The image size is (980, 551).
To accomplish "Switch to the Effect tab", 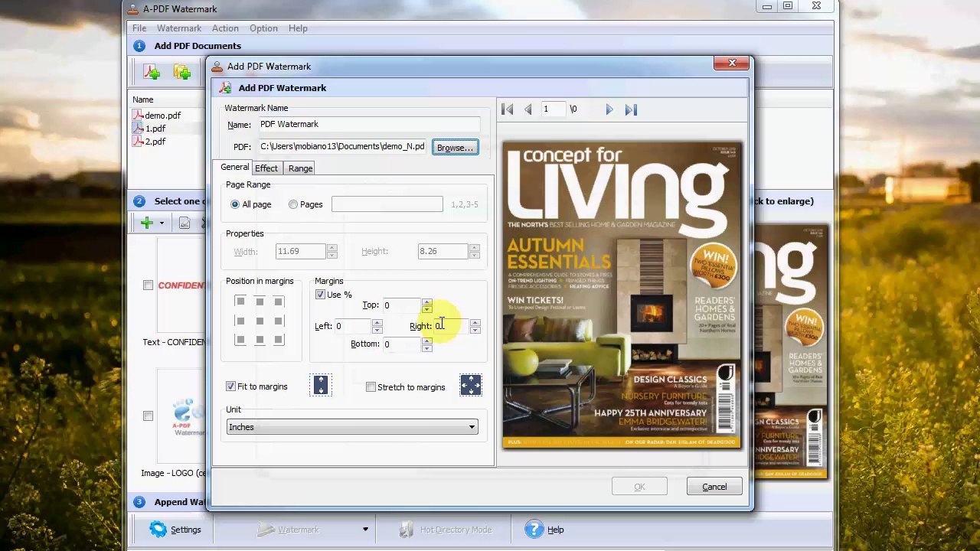I will pyautogui.click(x=266, y=168).
